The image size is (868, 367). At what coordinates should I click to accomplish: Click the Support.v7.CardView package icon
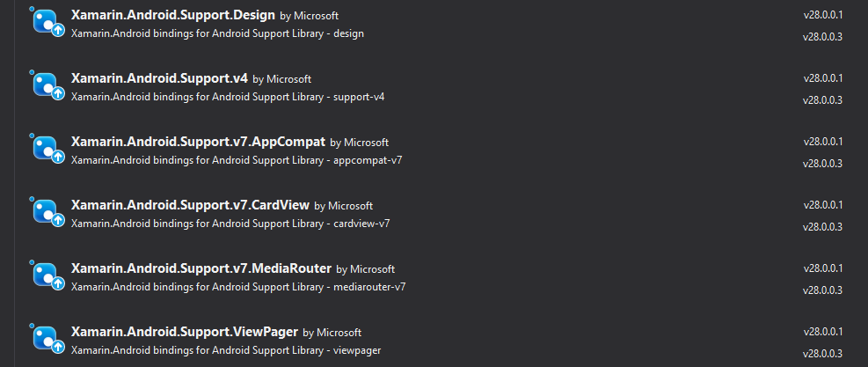click(47, 213)
